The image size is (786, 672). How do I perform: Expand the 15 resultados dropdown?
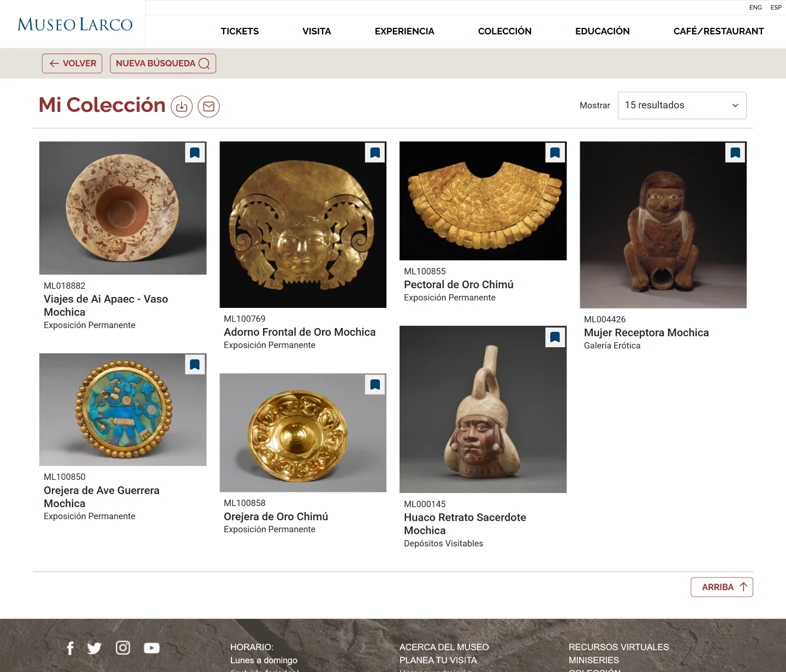coord(682,105)
